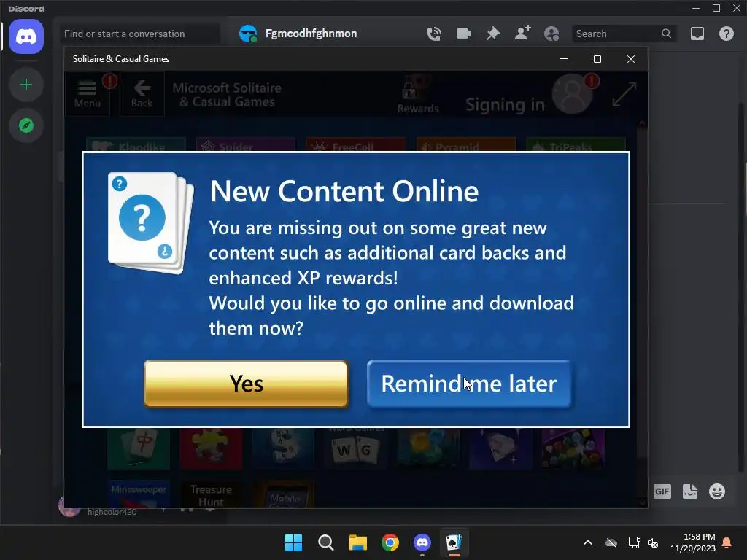Open the Mobile Games tile
Screen dimensions: 747x560
click(x=284, y=495)
